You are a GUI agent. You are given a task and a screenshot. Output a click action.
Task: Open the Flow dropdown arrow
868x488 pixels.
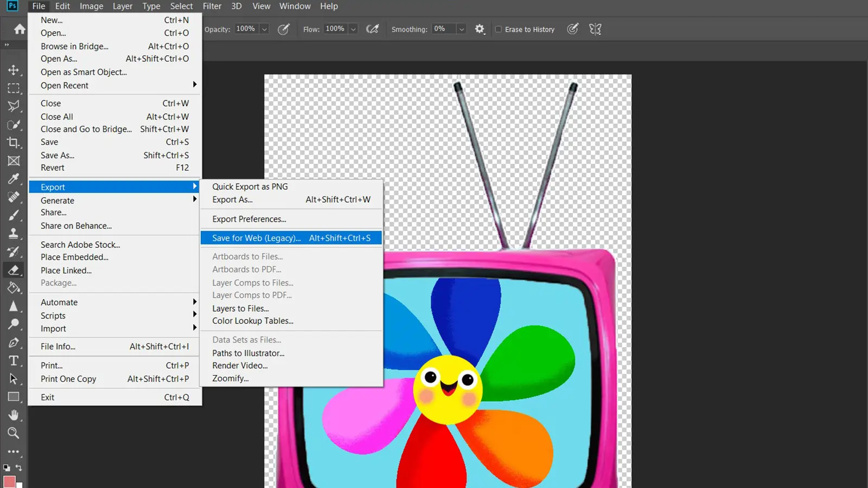click(x=353, y=29)
